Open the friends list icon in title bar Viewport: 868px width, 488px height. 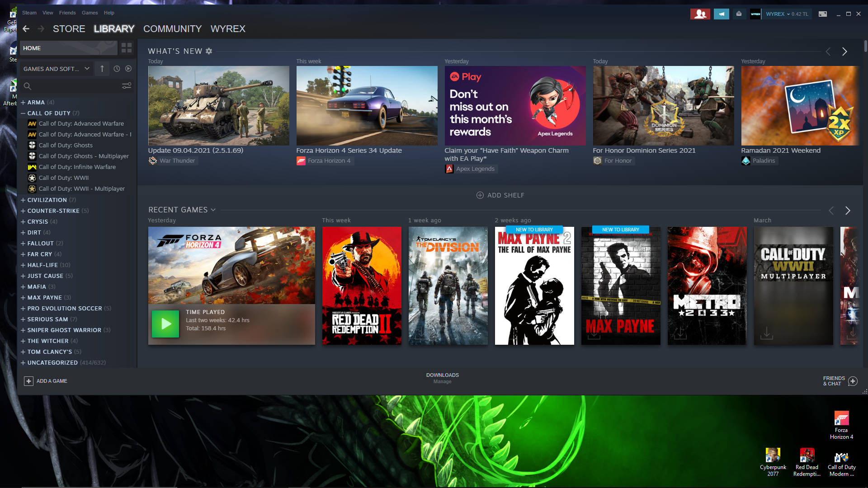(x=700, y=14)
